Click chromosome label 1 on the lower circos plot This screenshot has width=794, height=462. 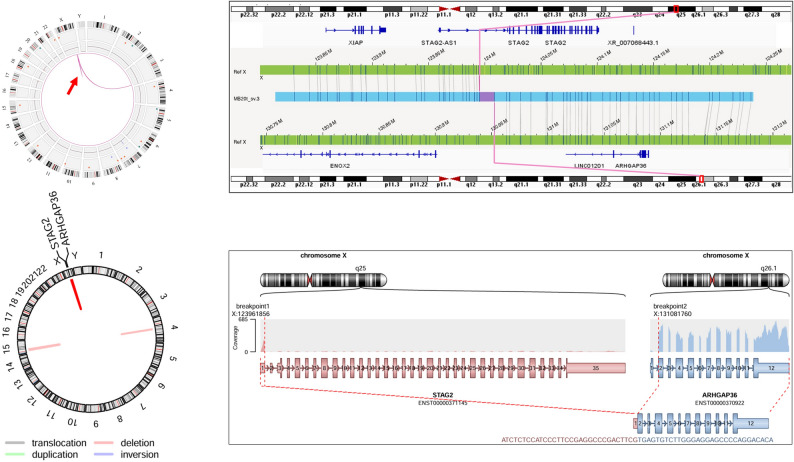101,255
